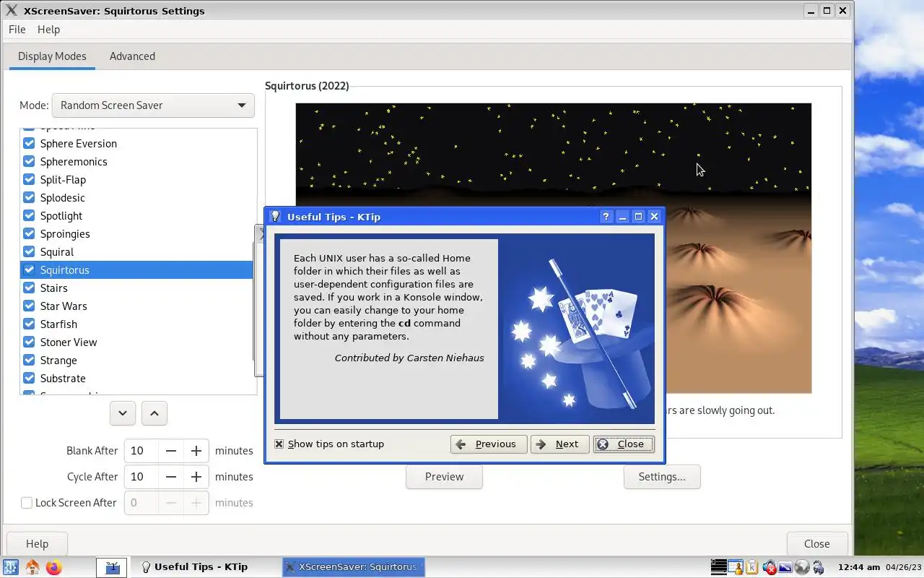Uncheck Spheremonics screensaver
Image resolution: width=924 pixels, height=578 pixels.
tap(29, 161)
